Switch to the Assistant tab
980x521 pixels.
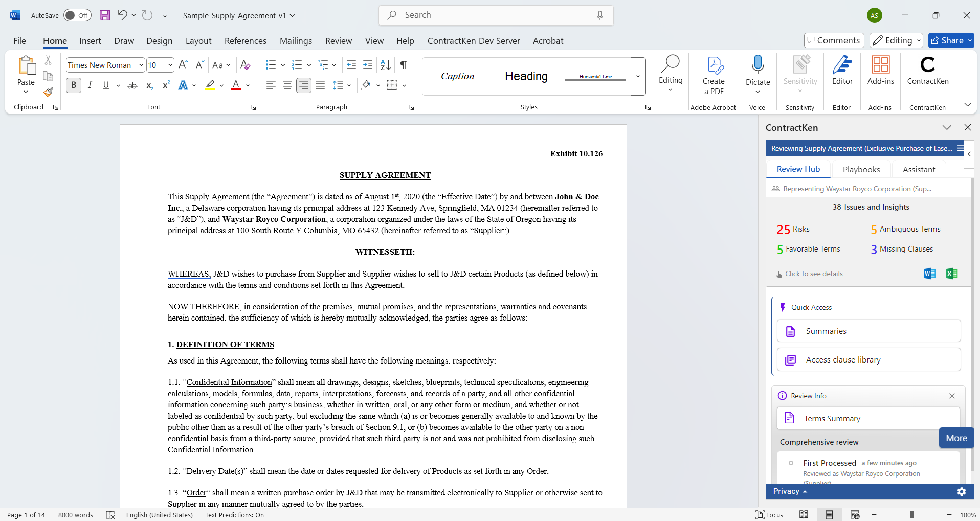click(x=919, y=169)
